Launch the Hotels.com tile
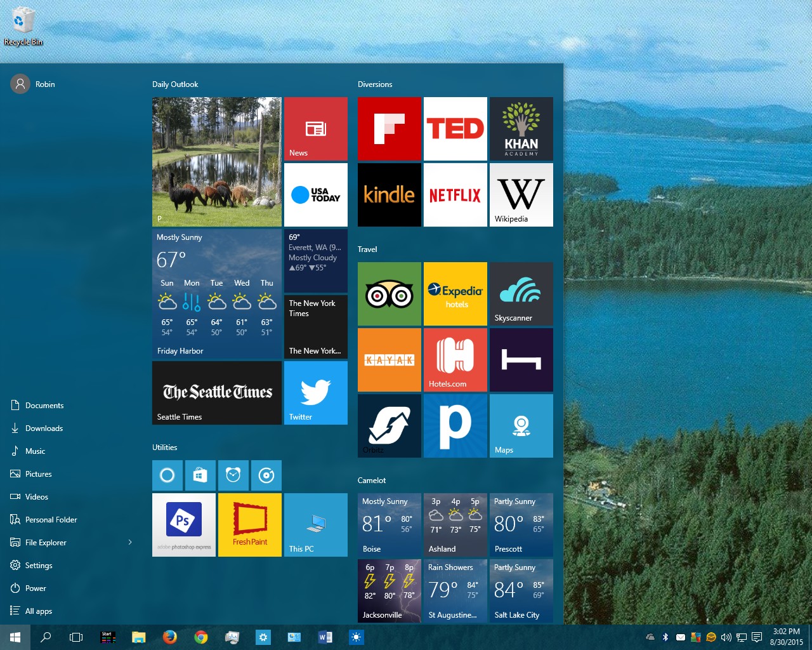Screen dimensions: 812x650 [x=455, y=360]
